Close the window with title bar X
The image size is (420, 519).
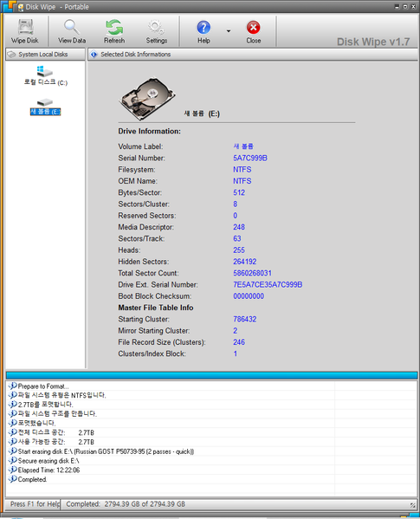click(x=413, y=7)
